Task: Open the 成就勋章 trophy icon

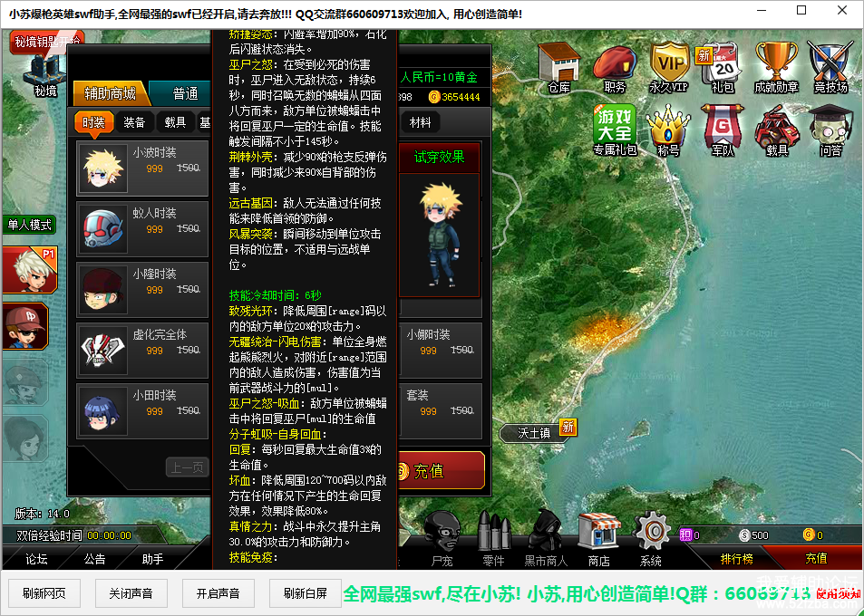Action: tap(776, 67)
